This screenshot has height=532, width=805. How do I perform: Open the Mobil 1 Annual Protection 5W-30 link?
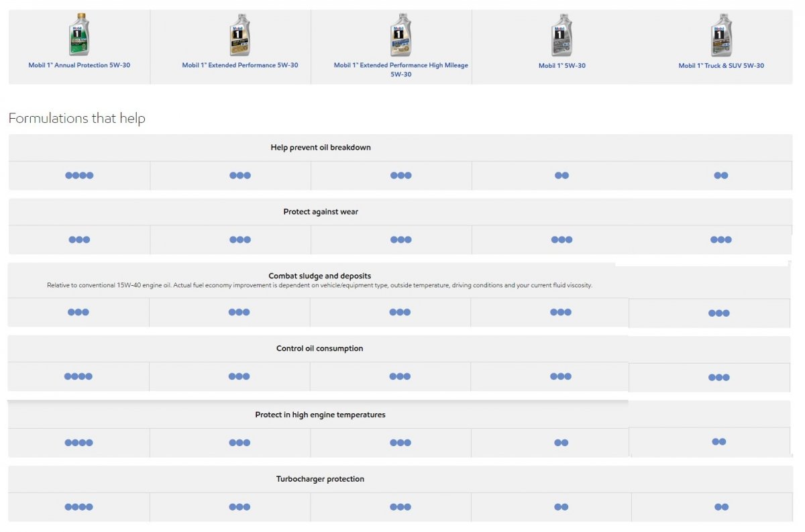point(79,66)
